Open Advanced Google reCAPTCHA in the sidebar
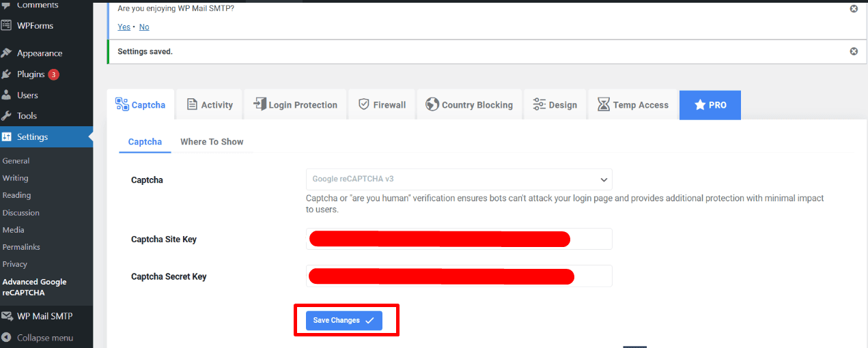Screen dimensions: 868x348 click(34, 287)
